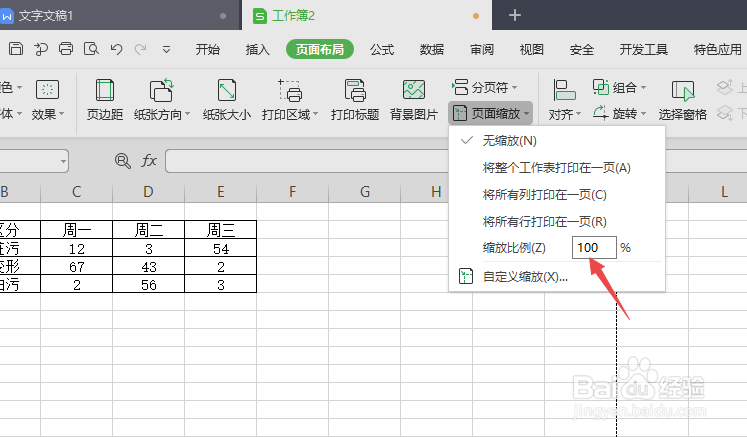
Task: Choose 将所有行打印在一页(R)
Action: point(557,222)
